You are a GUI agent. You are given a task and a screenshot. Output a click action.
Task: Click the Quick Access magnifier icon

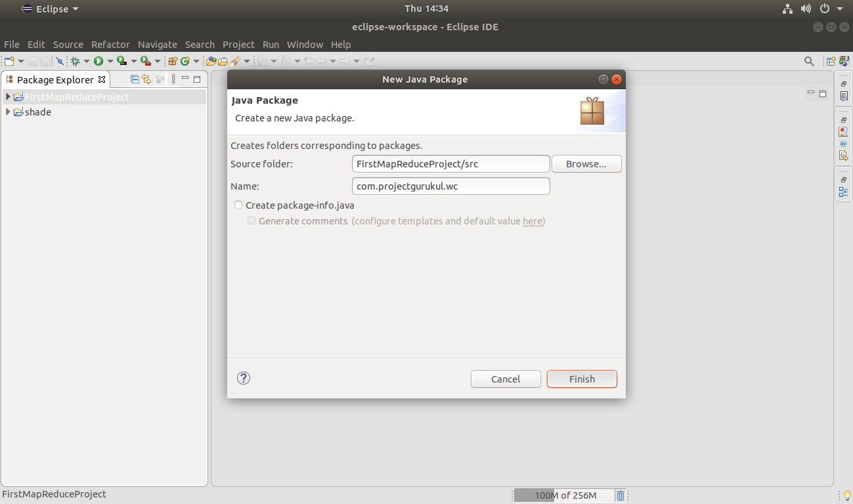[x=809, y=61]
